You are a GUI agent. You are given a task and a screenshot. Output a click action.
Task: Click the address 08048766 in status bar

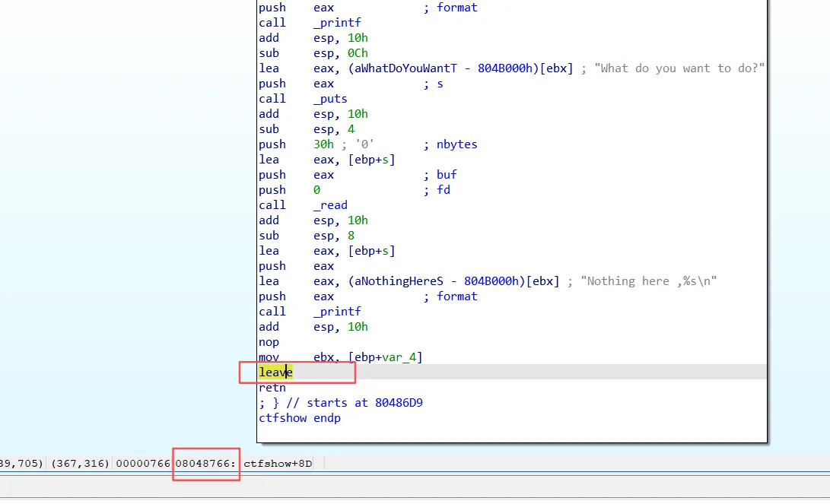click(x=205, y=463)
